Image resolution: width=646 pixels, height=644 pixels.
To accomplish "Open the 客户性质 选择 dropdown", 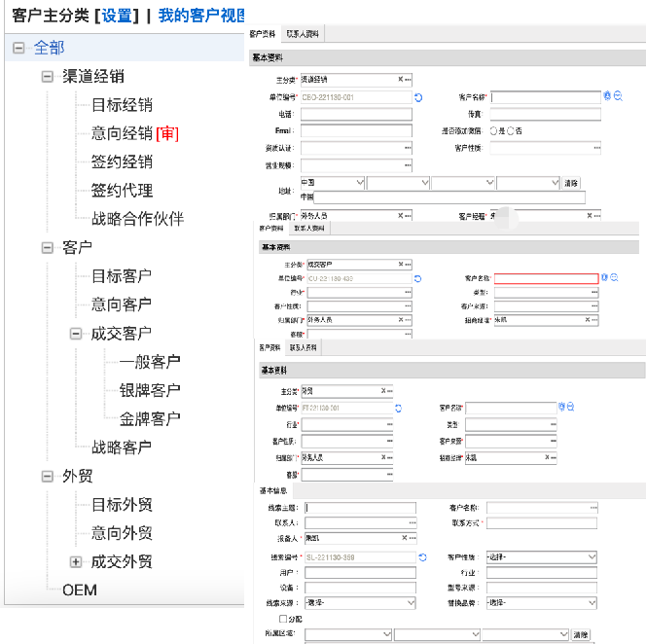I will pos(541,557).
